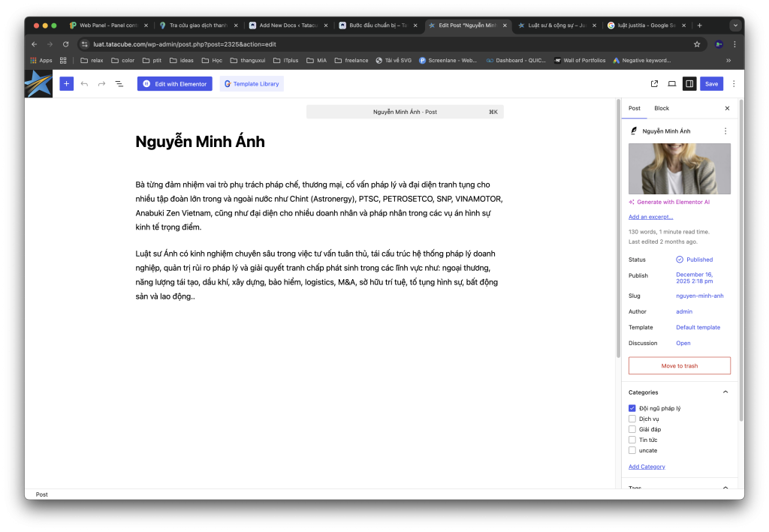Collapse the Categories panel

coord(725,392)
